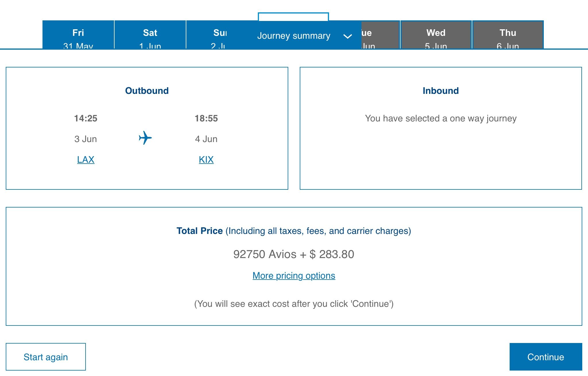This screenshot has width=588, height=376.
Task: Click the outbound airplane icon
Action: (x=145, y=138)
